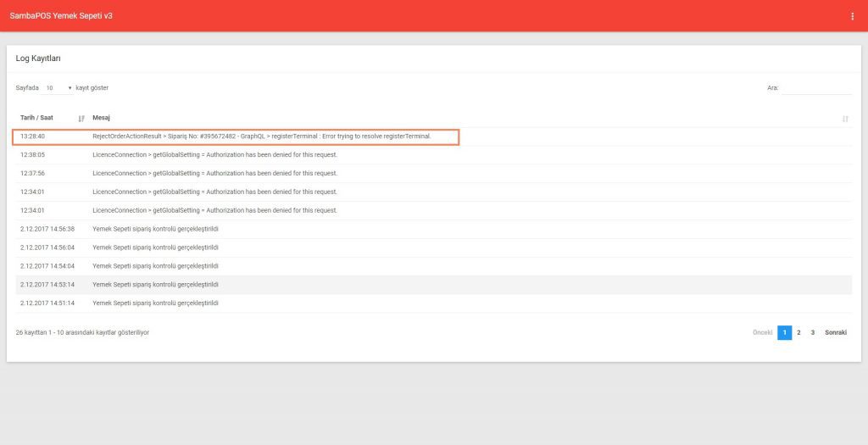
Task: Select the 12:37:56 LicenceConnection log row
Action: [x=214, y=174]
